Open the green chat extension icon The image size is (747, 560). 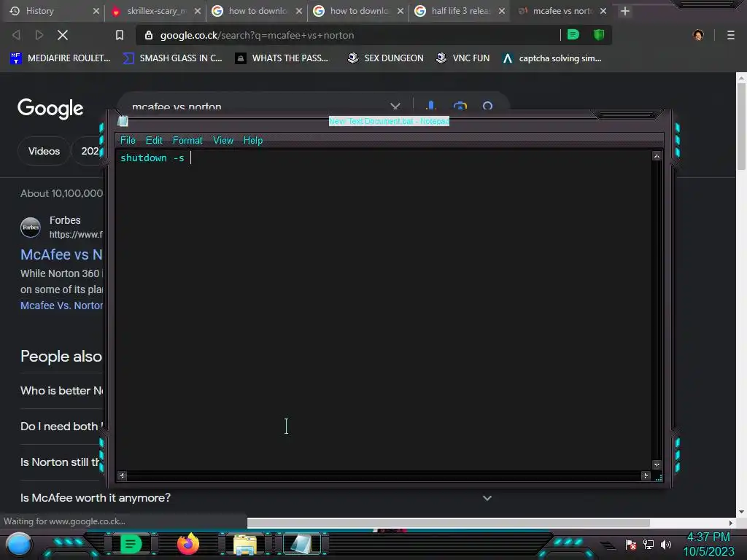pyautogui.click(x=573, y=35)
